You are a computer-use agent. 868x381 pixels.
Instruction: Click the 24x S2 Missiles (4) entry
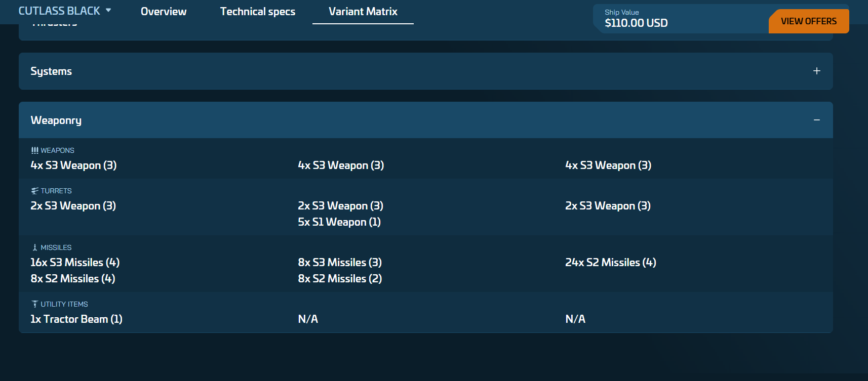tap(610, 263)
